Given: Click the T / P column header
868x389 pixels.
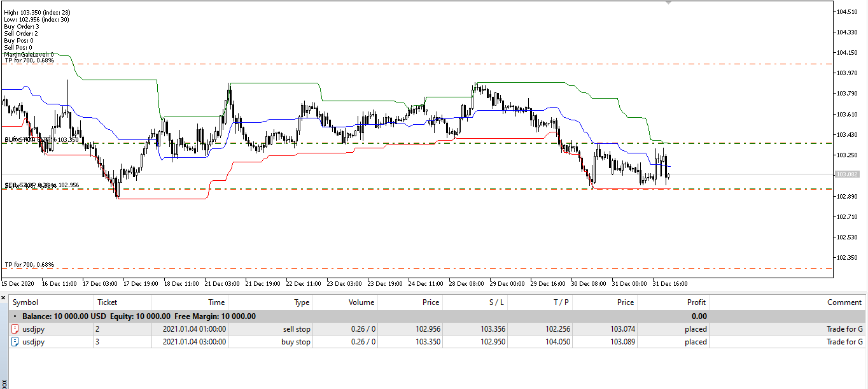Looking at the screenshot, I should click(561, 302).
